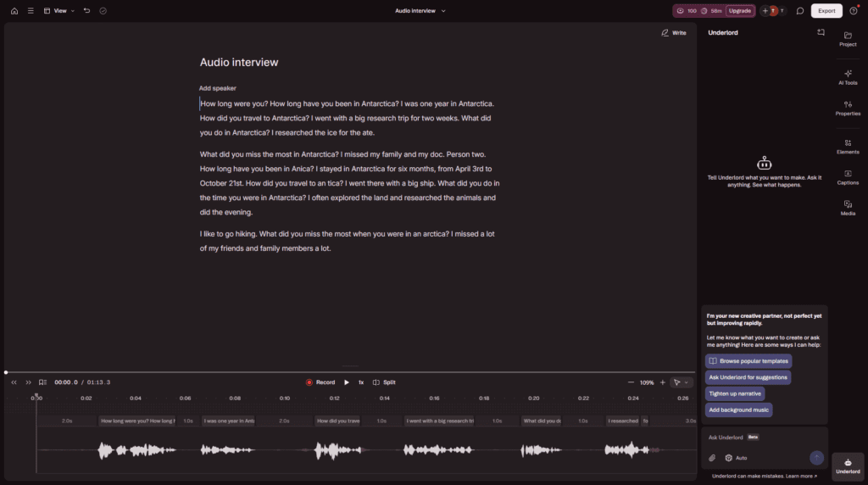The height and width of the screenshot is (485, 868).
Task: Click Tighten up narrative suggestion
Action: point(735,393)
